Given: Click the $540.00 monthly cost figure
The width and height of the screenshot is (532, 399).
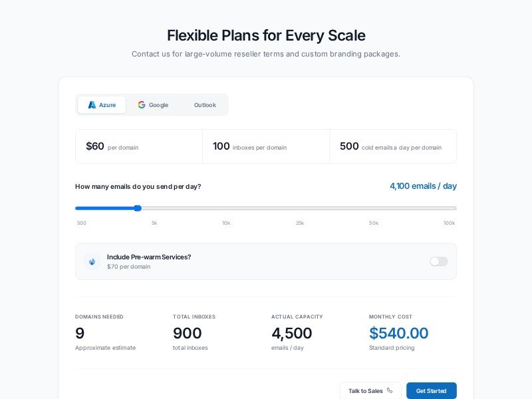Looking at the screenshot, I should [399, 333].
